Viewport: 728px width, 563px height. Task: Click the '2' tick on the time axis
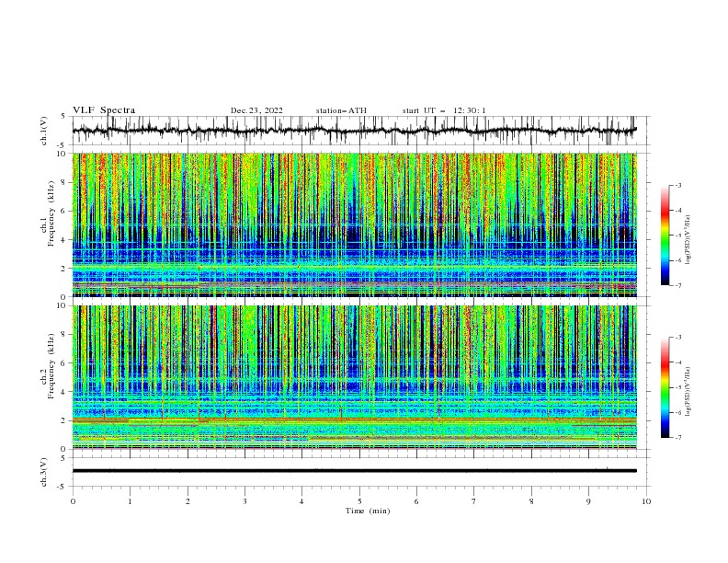(188, 501)
